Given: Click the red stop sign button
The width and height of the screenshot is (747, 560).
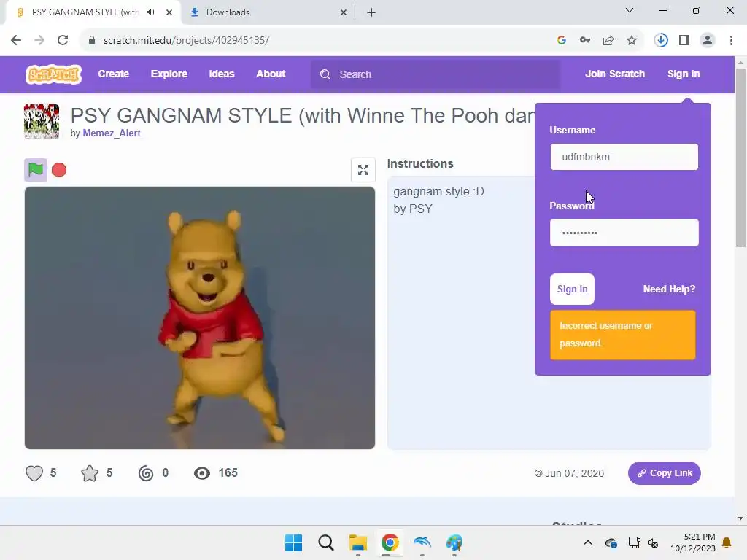Looking at the screenshot, I should (x=59, y=170).
